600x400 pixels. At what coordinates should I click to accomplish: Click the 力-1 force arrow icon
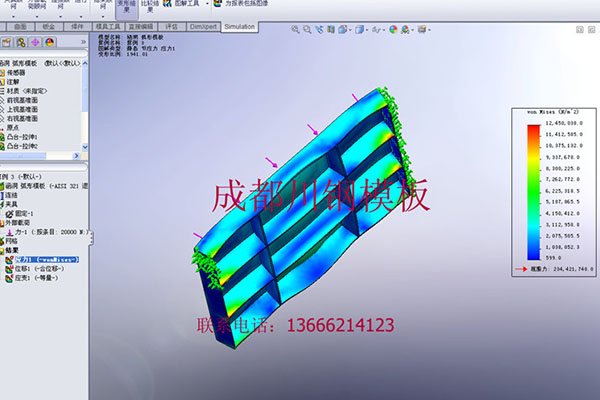10,232
